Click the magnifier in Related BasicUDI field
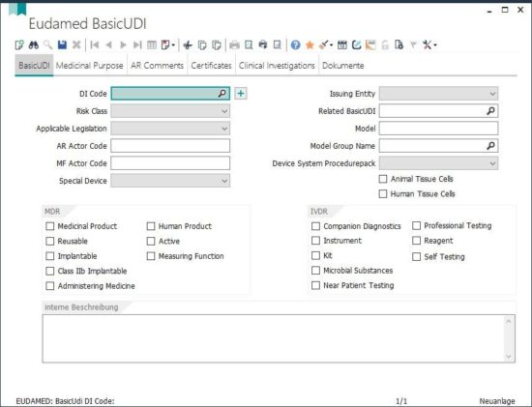The height and width of the screenshot is (407, 532). point(490,111)
